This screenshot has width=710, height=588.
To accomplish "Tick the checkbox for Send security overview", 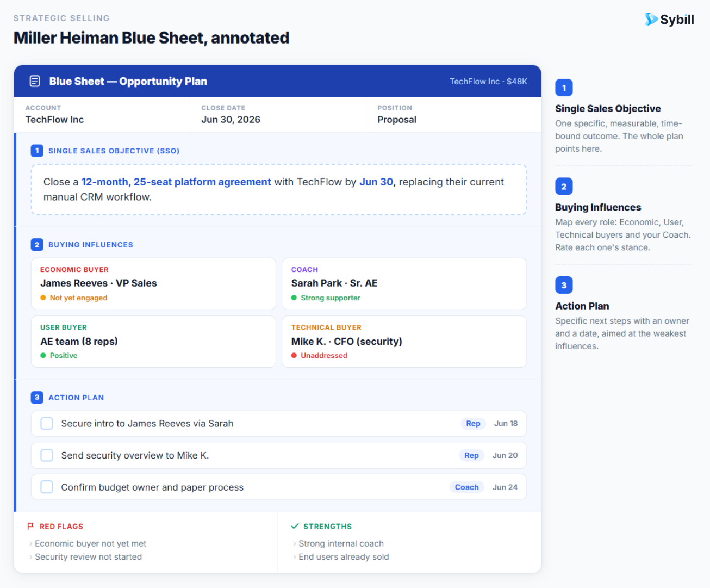I will click(x=47, y=455).
